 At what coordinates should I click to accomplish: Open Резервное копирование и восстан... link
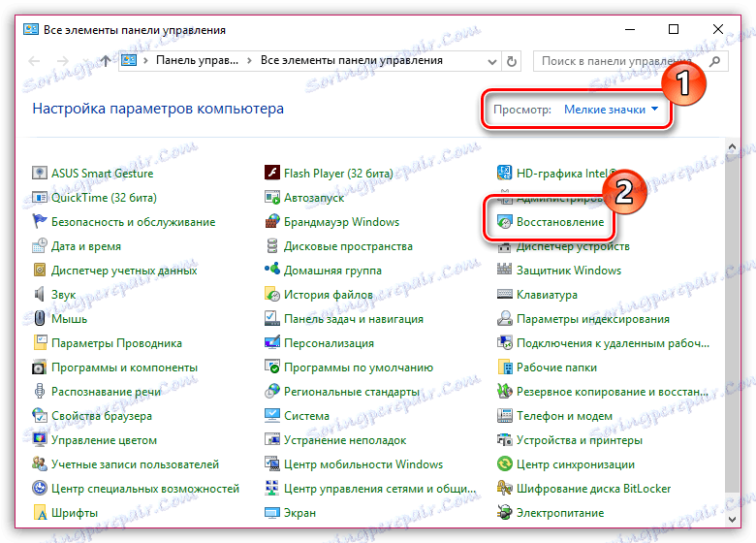click(613, 392)
